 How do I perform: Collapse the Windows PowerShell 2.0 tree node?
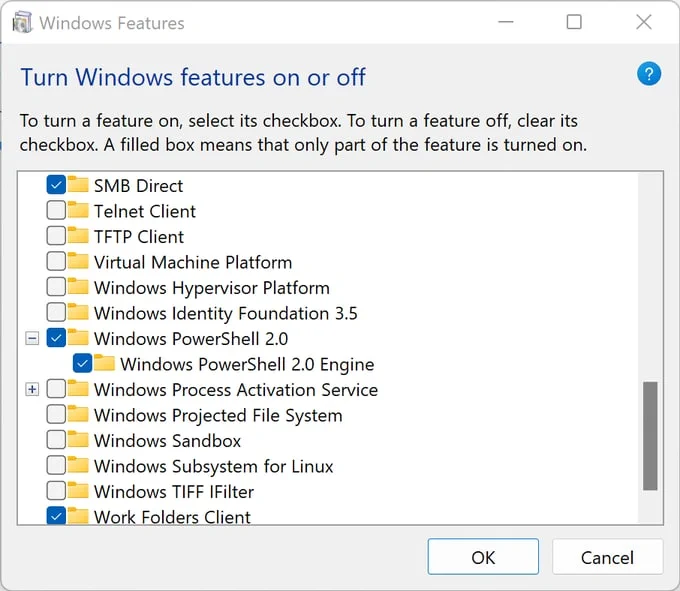(x=32, y=338)
